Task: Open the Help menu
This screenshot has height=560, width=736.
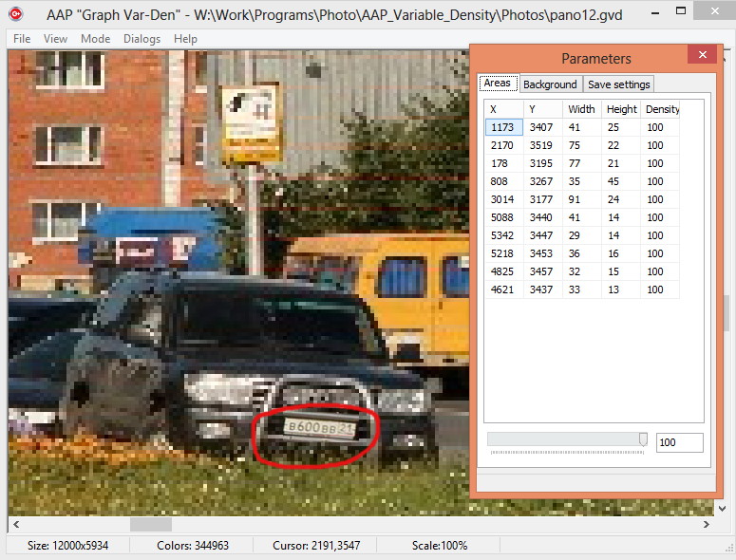Action: click(x=185, y=39)
